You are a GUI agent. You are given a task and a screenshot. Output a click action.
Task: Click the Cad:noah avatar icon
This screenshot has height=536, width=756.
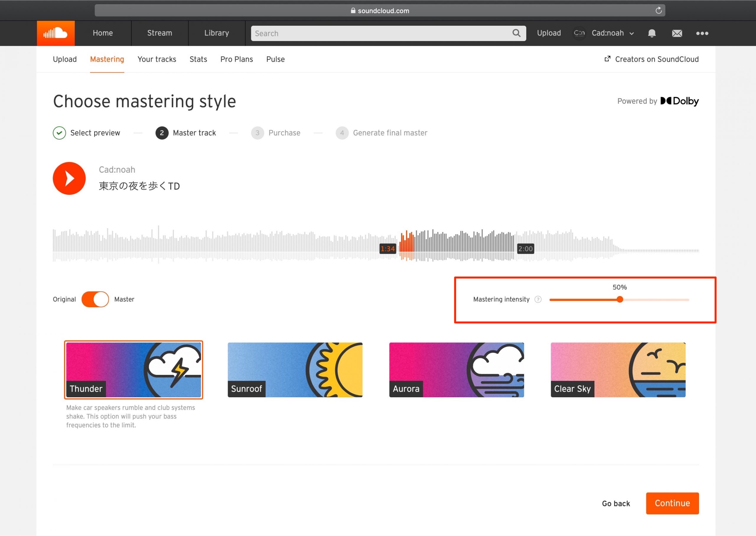click(x=579, y=33)
